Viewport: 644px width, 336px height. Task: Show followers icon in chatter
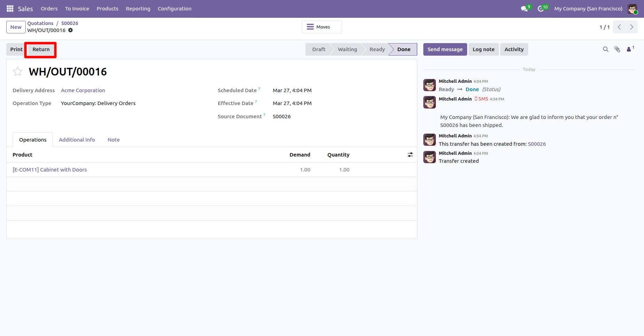(x=630, y=49)
